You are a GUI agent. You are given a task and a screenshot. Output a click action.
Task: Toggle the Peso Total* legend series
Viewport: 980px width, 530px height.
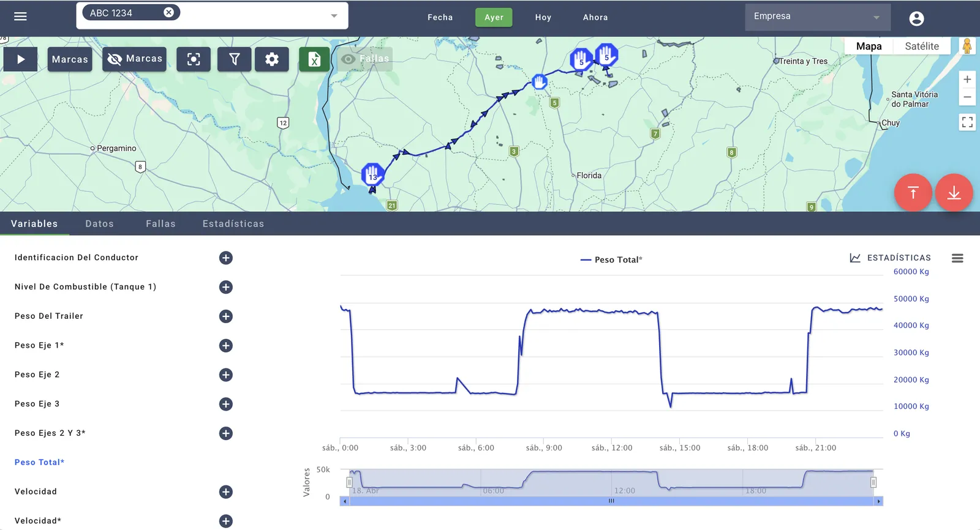click(611, 259)
